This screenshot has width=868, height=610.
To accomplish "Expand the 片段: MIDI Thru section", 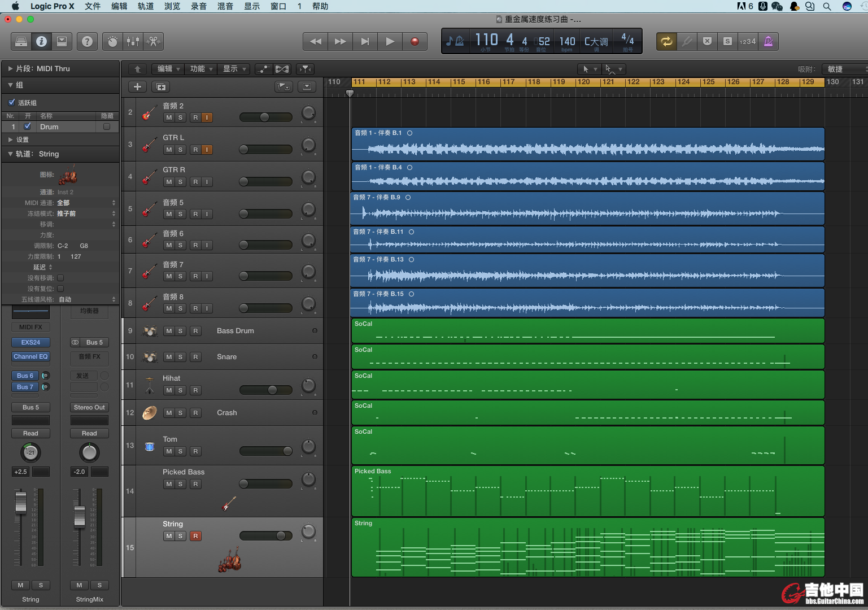I will point(10,68).
